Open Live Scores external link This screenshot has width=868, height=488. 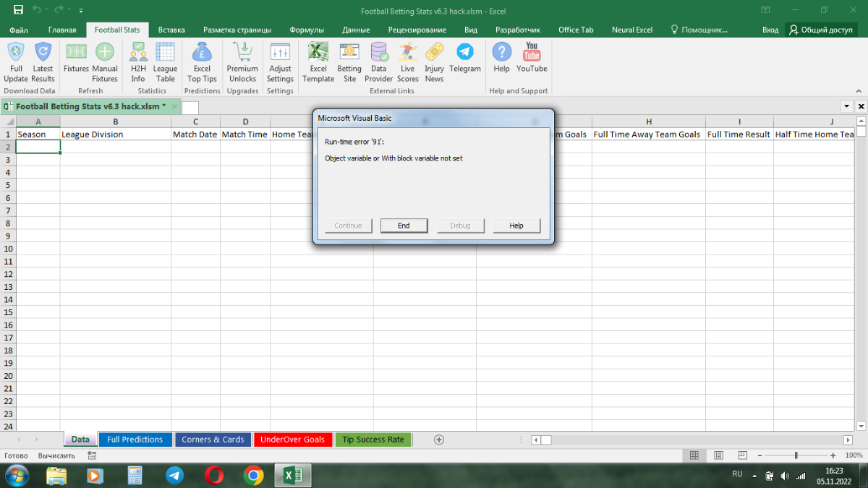tap(408, 63)
